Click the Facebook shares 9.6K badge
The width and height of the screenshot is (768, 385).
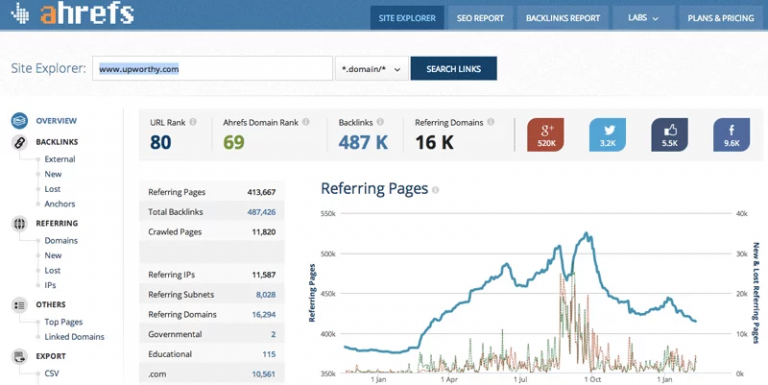click(x=731, y=135)
